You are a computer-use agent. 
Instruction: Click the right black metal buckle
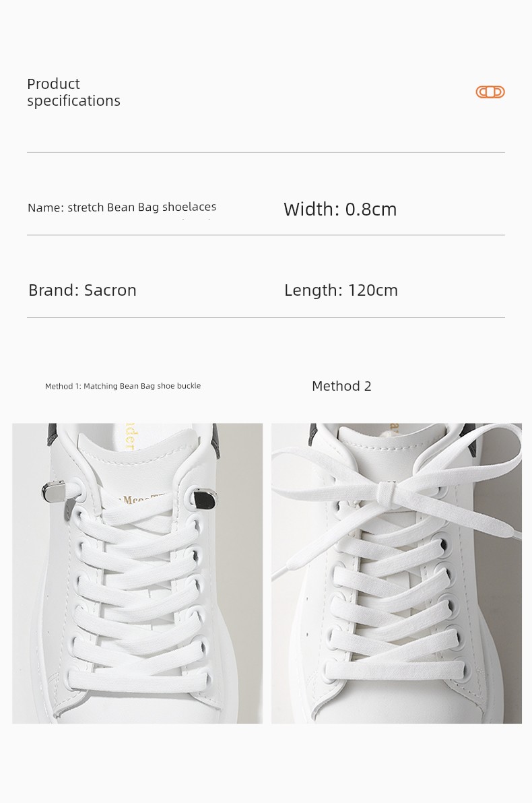(x=204, y=497)
